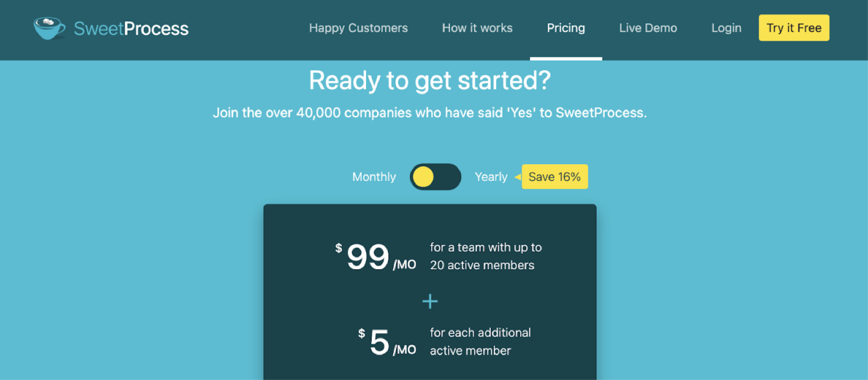The width and height of the screenshot is (868, 380).
Task: Select the yellow toggle indicator icon
Action: click(424, 177)
